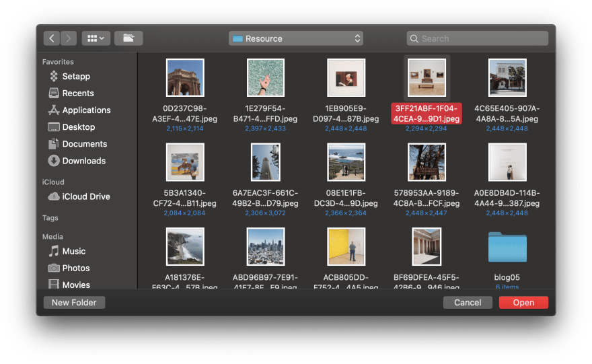Click the blog05 folder name
The height and width of the screenshot is (364, 592).
[x=507, y=277]
